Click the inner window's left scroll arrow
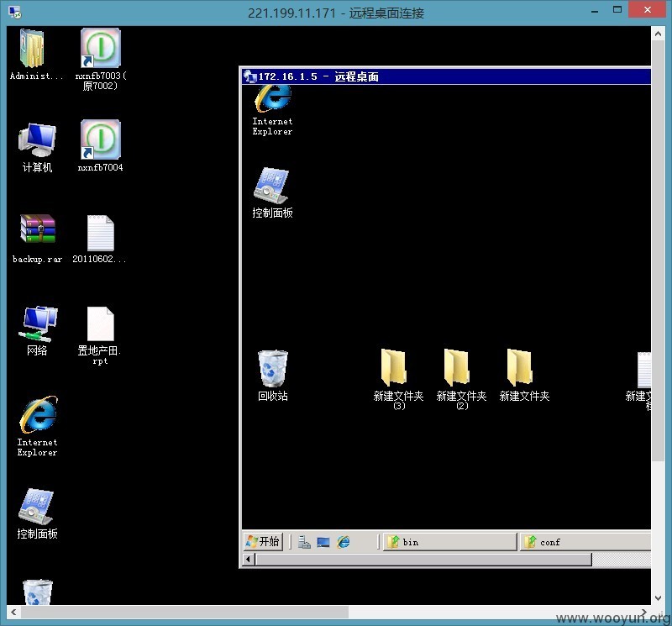The height and width of the screenshot is (626, 672). [x=249, y=560]
